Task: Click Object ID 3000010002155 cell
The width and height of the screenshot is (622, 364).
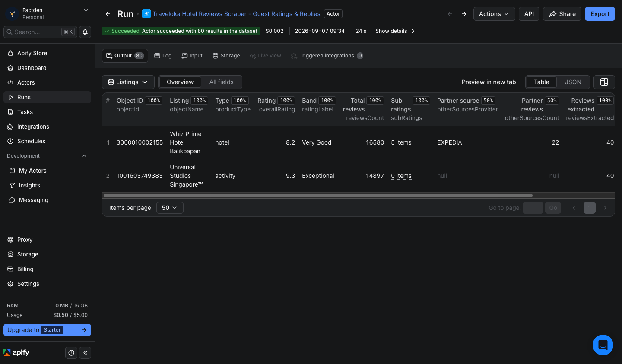Action: [x=140, y=142]
